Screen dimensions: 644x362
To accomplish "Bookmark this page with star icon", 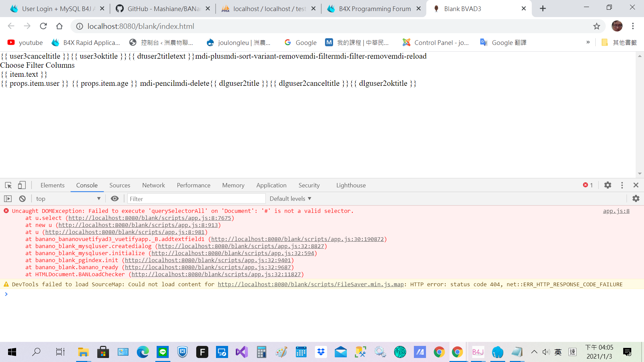I will pyautogui.click(x=596, y=26).
